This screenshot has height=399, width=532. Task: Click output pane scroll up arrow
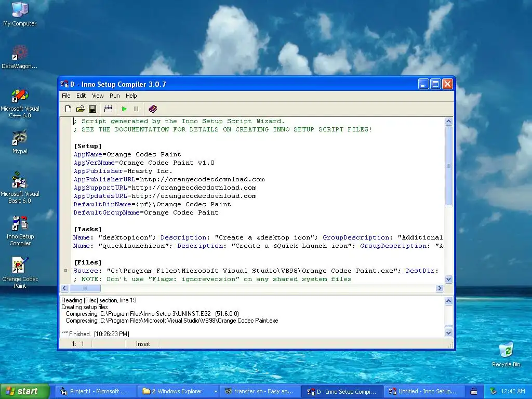point(448,301)
